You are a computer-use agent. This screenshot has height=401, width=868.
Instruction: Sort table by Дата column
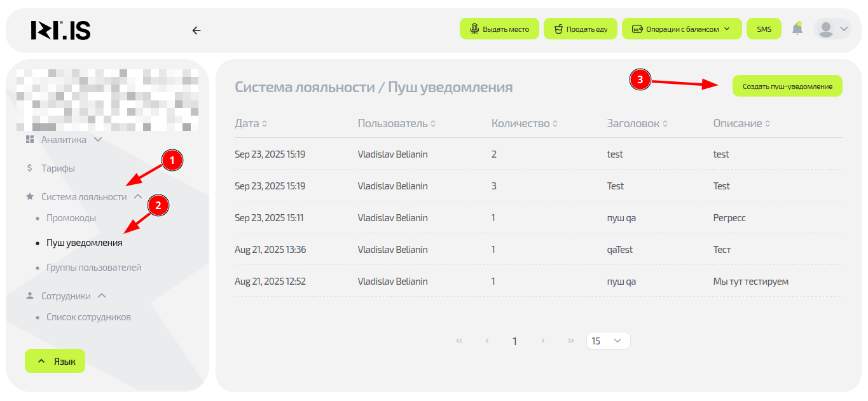pos(251,123)
